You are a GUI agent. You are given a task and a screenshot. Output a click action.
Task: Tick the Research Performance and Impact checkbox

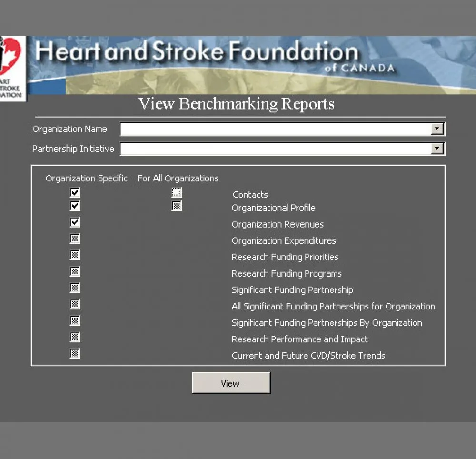coord(75,337)
